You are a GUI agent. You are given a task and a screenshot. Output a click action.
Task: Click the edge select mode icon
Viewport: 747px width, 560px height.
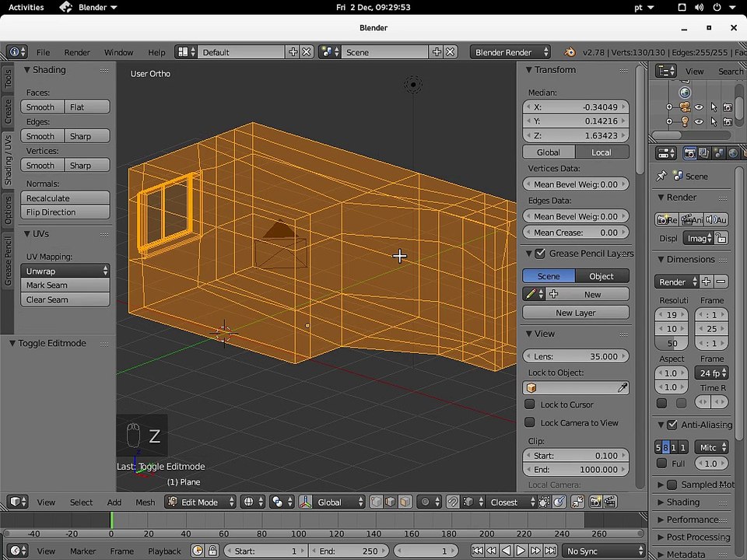coord(390,502)
